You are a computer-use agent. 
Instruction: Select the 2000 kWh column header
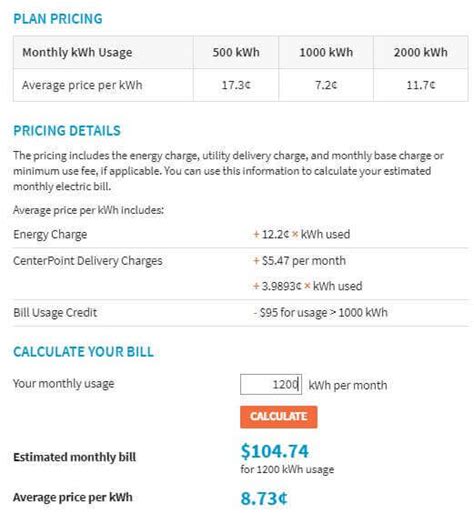point(421,52)
